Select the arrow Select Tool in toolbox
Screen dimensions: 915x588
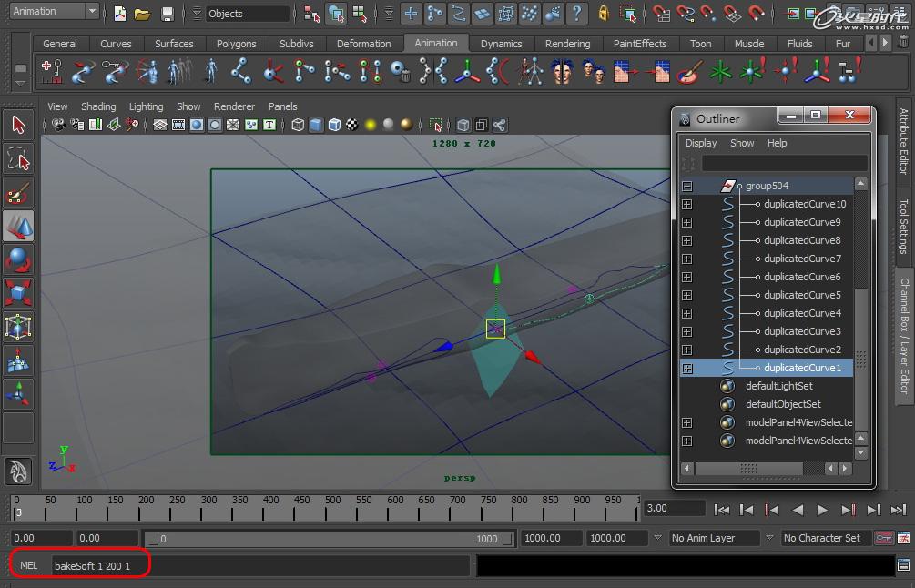pos(18,125)
